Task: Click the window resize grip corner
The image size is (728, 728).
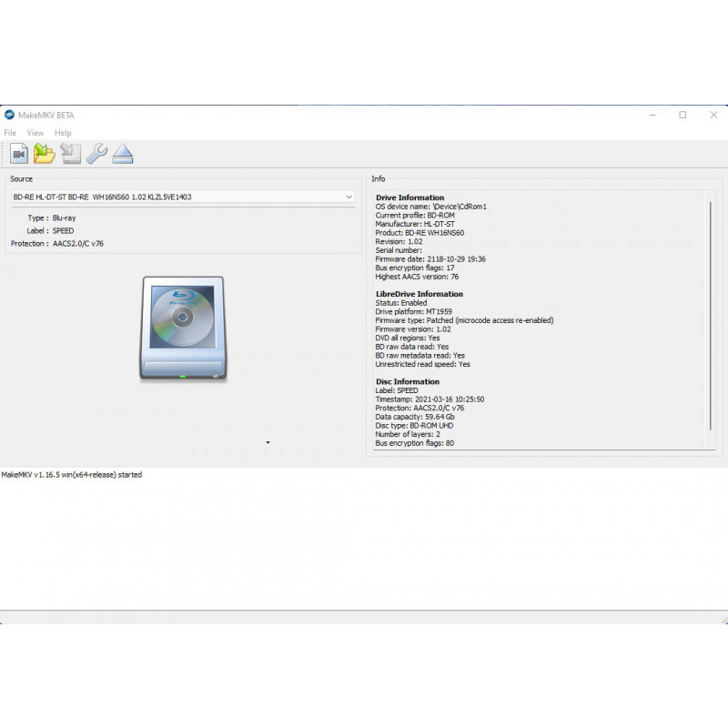Action: click(x=724, y=621)
